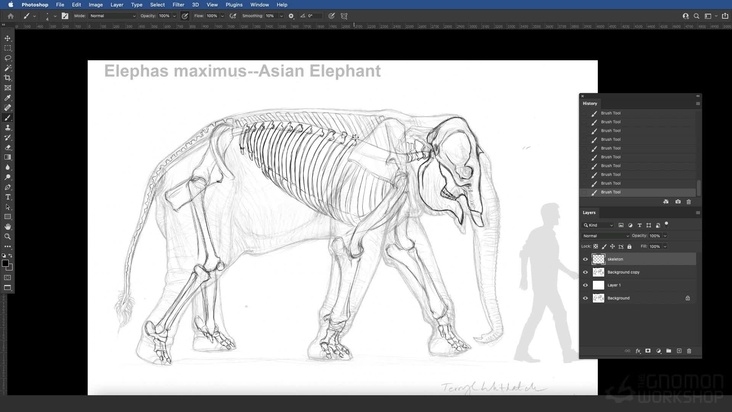
Task: Click the Home button in options bar
Action: (10, 16)
